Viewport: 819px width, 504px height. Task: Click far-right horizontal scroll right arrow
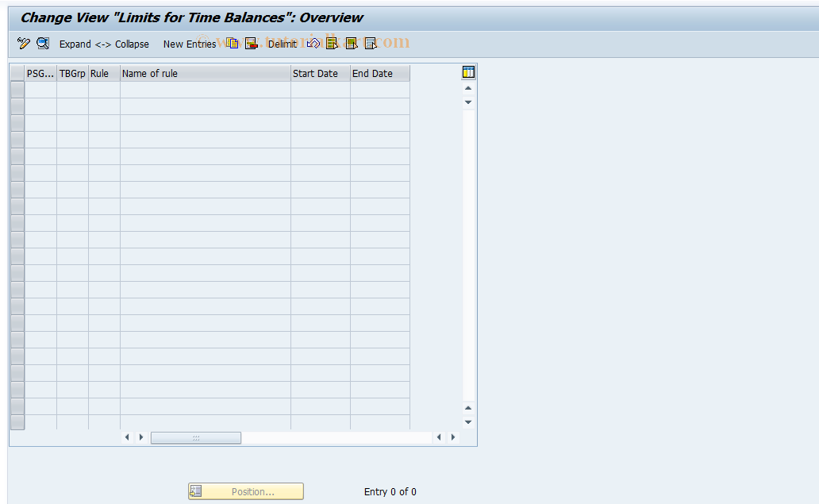click(x=453, y=437)
